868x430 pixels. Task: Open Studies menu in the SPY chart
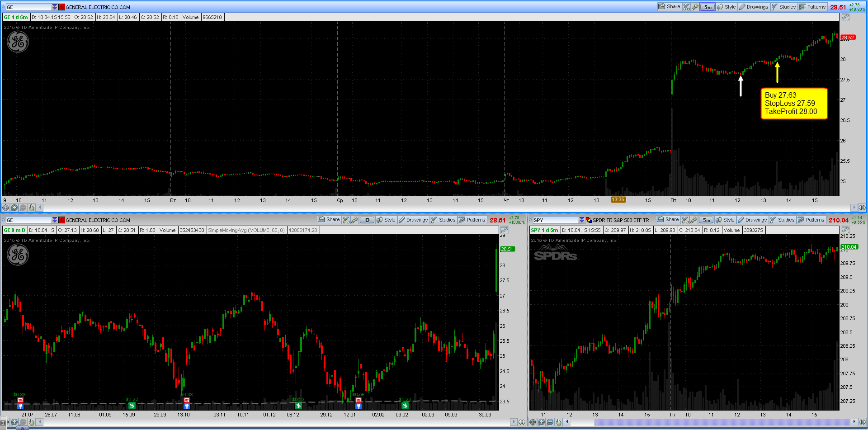pyautogui.click(x=782, y=220)
